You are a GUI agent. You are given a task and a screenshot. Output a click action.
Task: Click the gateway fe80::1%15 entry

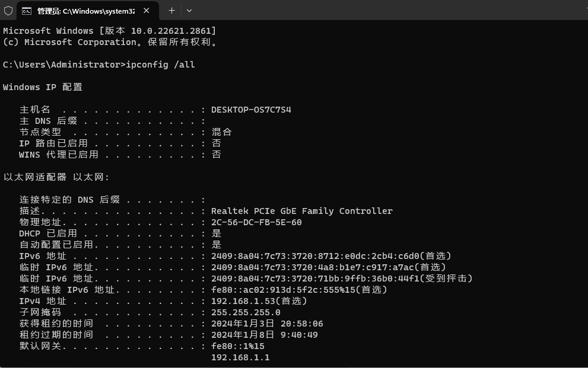238,346
